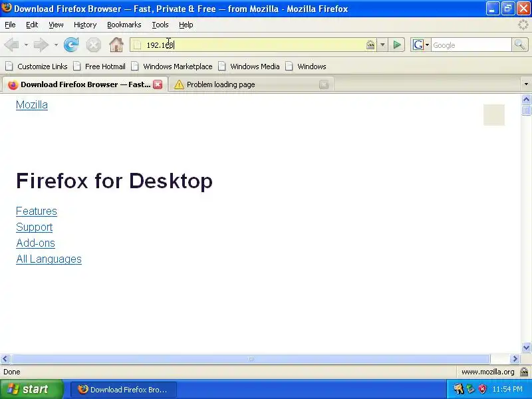Open the back history dropdown arrow
This screenshot has height=399, width=532.
click(26, 45)
